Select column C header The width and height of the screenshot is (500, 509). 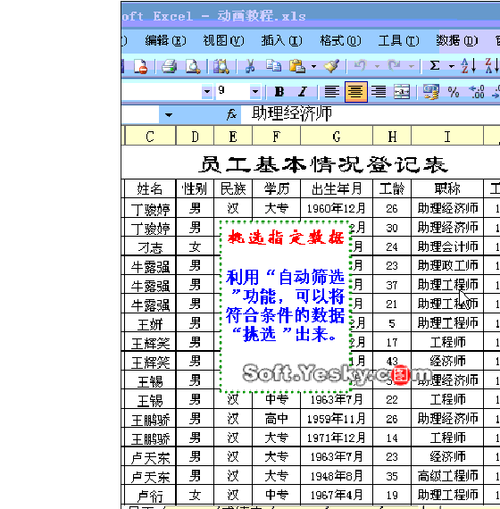[x=150, y=136]
